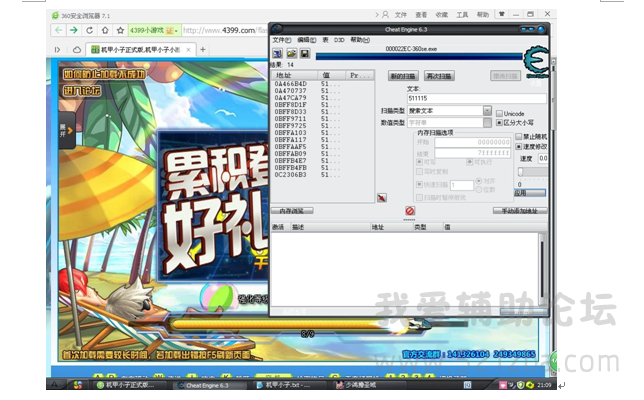
Task: Open a new browser tab with plus
Action: coord(202,49)
